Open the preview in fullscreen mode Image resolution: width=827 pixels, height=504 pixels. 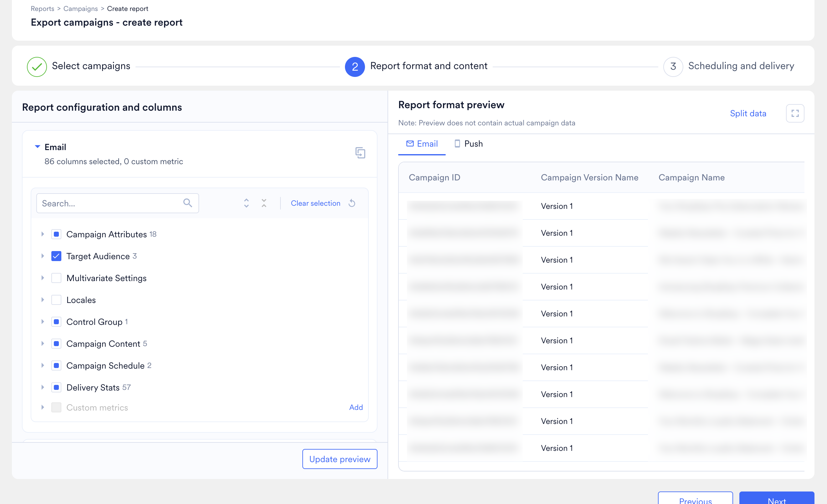click(795, 113)
